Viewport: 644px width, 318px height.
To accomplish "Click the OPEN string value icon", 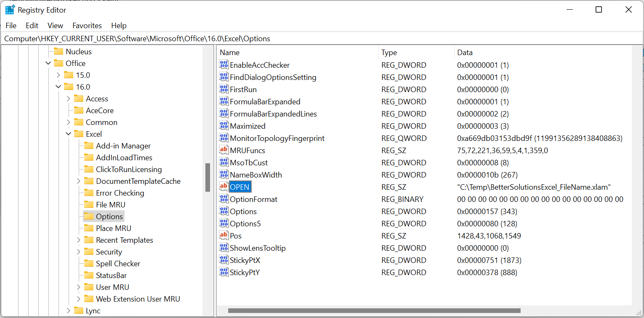I will 224,187.
